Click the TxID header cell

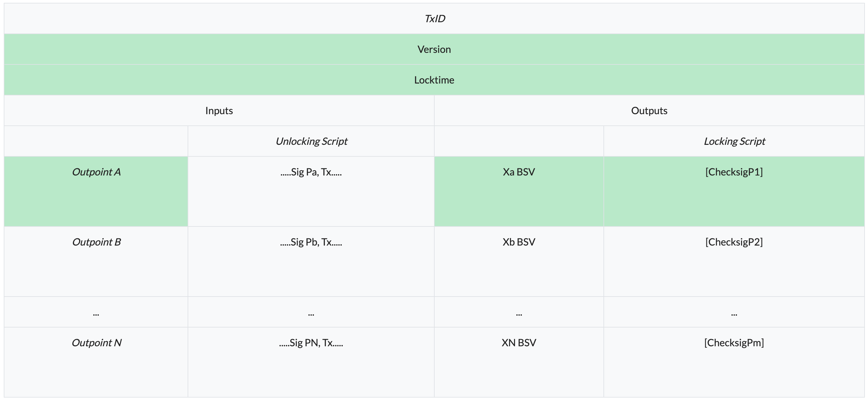pyautogui.click(x=434, y=18)
